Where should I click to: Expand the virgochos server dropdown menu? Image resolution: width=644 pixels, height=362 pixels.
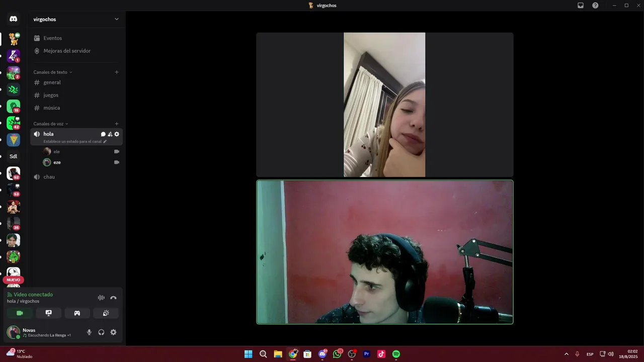coord(117,19)
